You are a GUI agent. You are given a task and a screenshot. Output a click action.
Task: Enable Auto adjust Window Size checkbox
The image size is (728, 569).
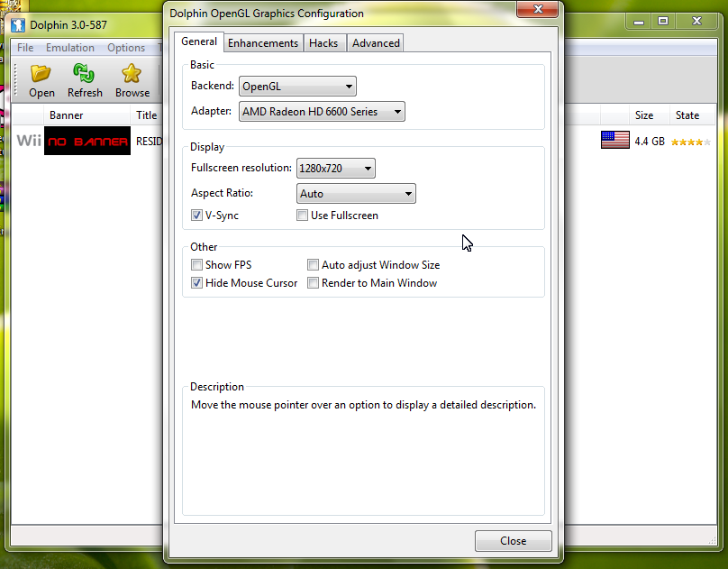(x=314, y=265)
